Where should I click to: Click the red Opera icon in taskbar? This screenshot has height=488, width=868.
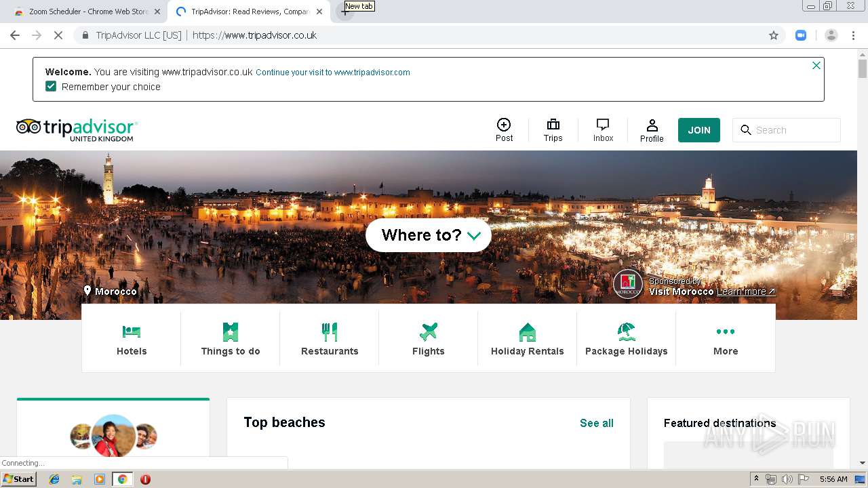(x=145, y=479)
